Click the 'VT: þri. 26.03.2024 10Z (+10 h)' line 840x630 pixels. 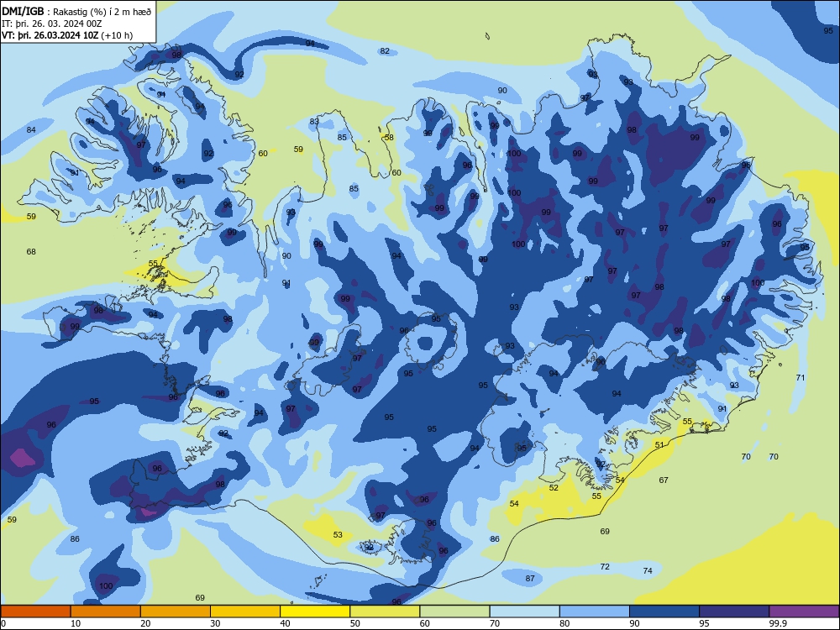[x=67, y=35]
